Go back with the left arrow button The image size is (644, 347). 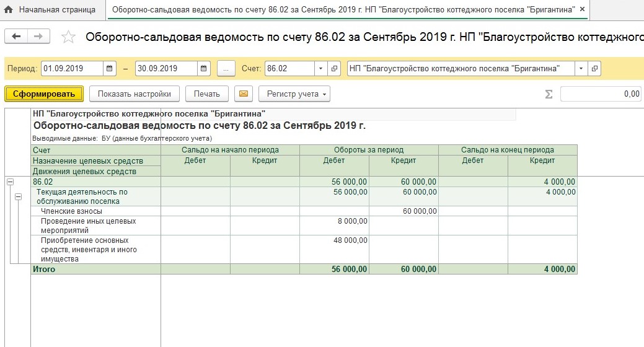click(16, 37)
